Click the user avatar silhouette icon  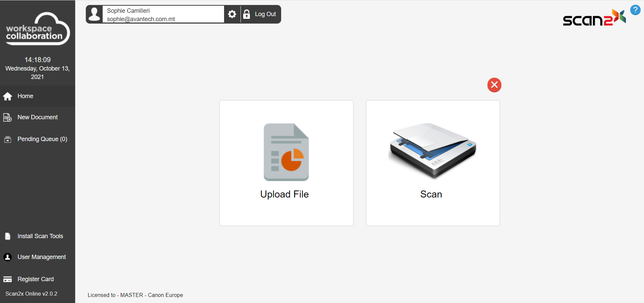(95, 14)
